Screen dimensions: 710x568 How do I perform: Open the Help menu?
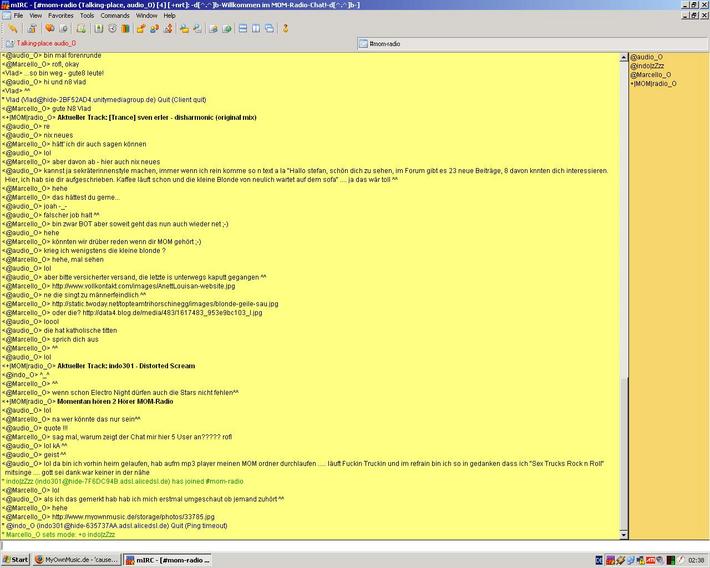(x=169, y=15)
